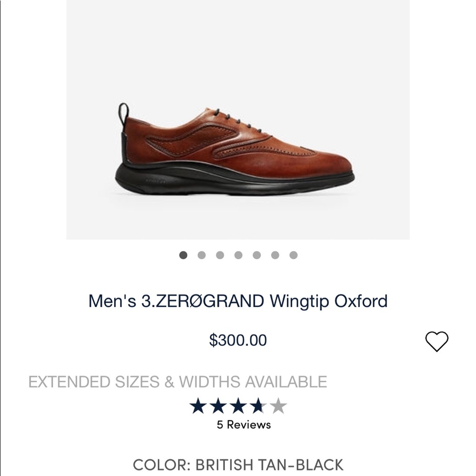The height and width of the screenshot is (476, 476).
Task: Jump to last image via final carousel dot
Action: click(292, 256)
